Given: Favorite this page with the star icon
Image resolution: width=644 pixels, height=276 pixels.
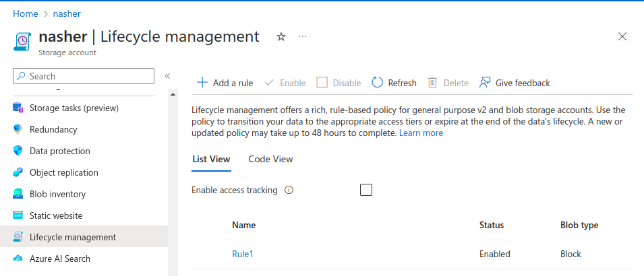Looking at the screenshot, I should point(281,37).
